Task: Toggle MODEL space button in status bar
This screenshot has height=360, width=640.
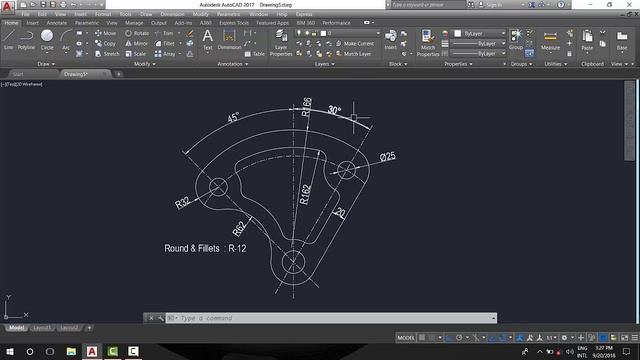Action: pos(406,338)
